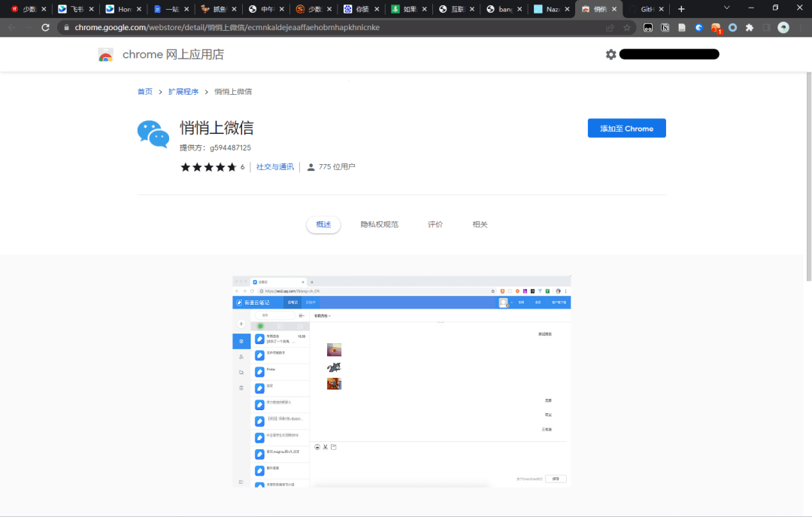812x517 pixels.
Task: Open the browser profile avatar
Action: pyautogui.click(x=782, y=26)
